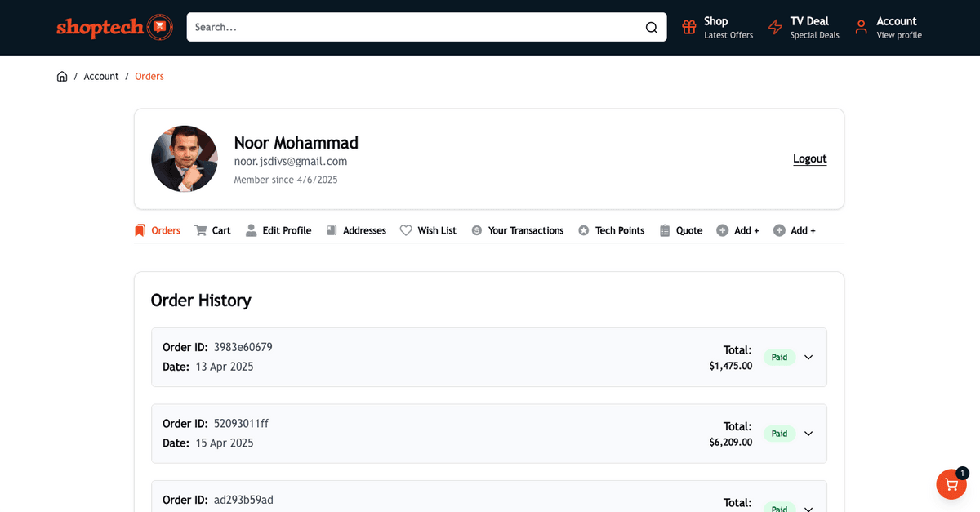980x512 pixels.
Task: Open the Cart tab
Action: coord(212,230)
